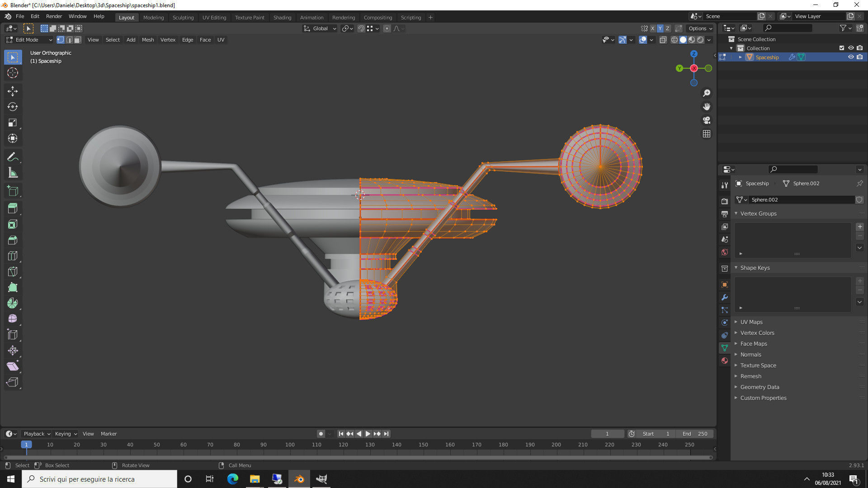The image size is (868, 488).
Task: Open the Mesh menu
Action: [x=148, y=40]
